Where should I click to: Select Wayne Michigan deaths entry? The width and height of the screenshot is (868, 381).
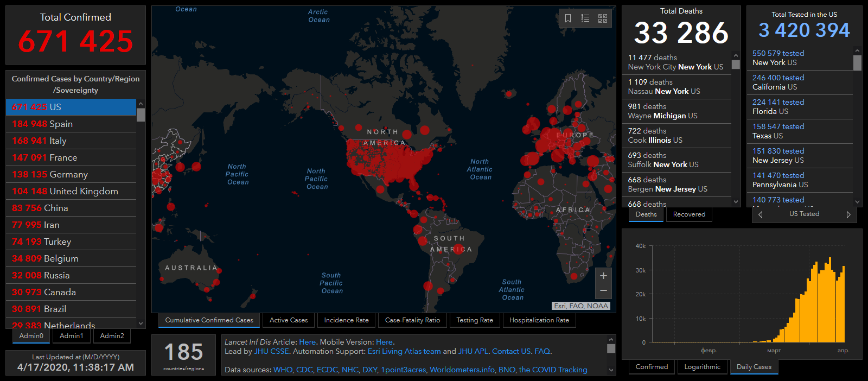pyautogui.click(x=676, y=111)
